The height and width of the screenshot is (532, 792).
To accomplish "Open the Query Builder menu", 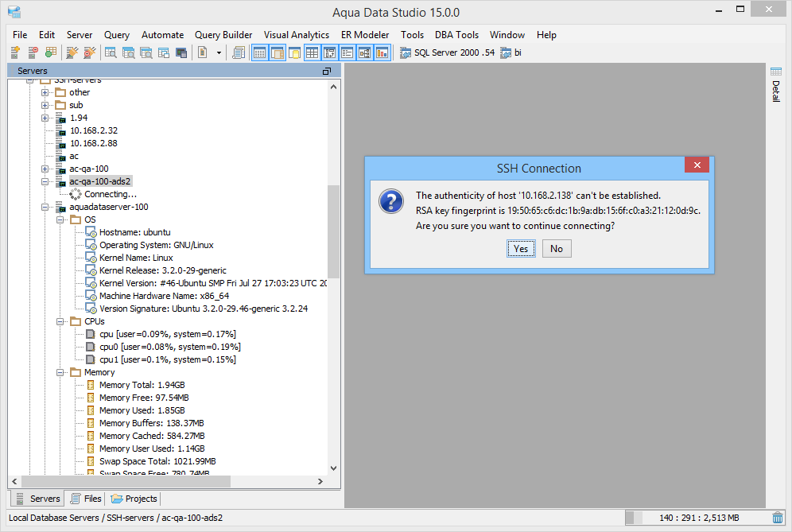I will [223, 35].
